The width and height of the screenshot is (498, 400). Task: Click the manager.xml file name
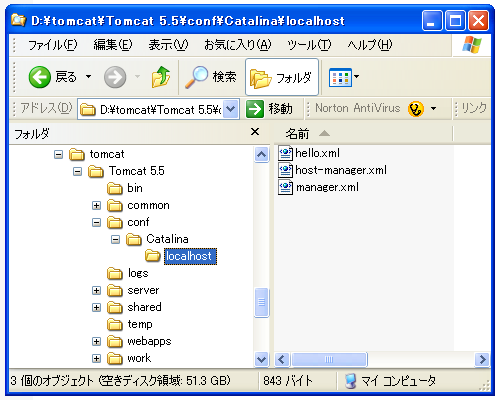coord(327,187)
